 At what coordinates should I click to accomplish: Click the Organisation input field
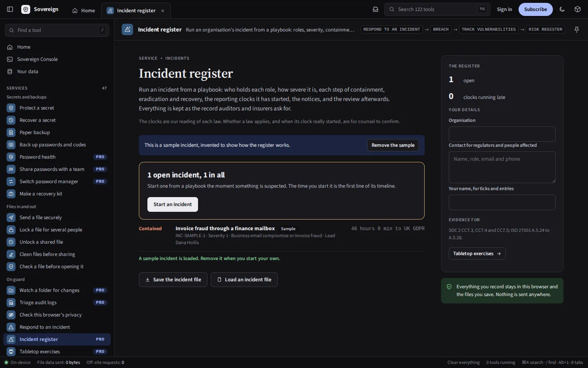click(502, 134)
